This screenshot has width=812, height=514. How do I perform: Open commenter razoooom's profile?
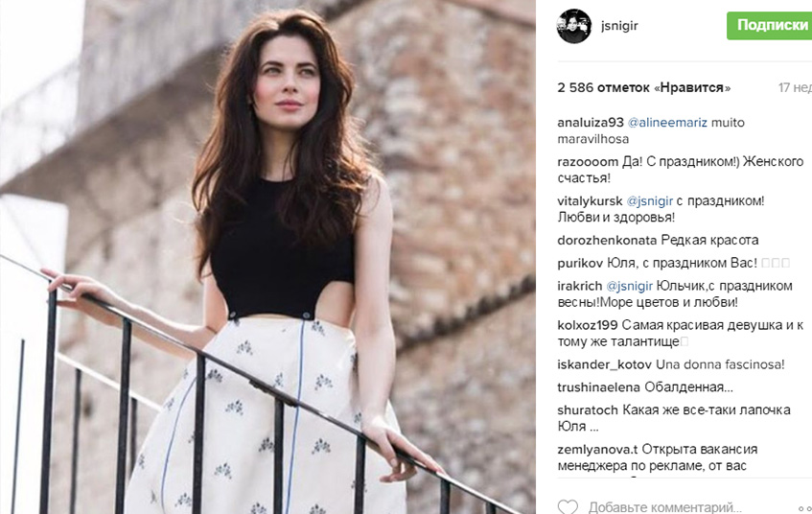[588, 162]
